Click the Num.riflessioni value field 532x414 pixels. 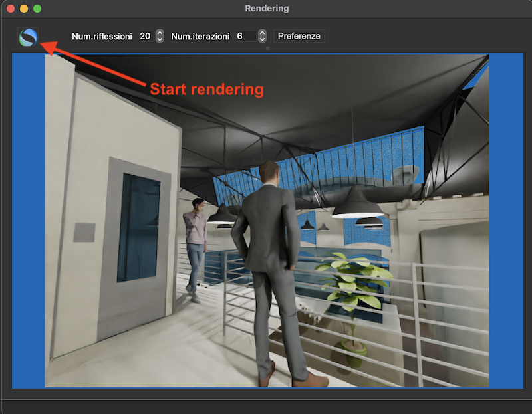coord(146,36)
